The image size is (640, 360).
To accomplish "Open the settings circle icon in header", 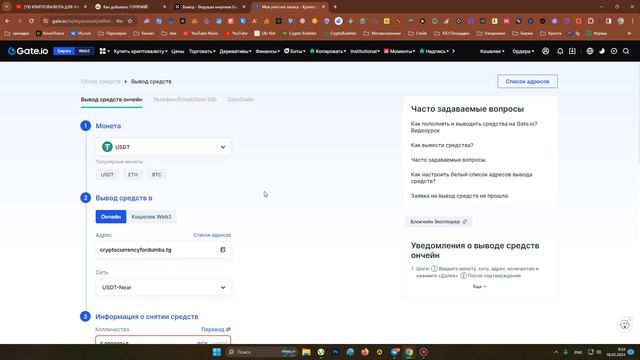I will [x=614, y=51].
